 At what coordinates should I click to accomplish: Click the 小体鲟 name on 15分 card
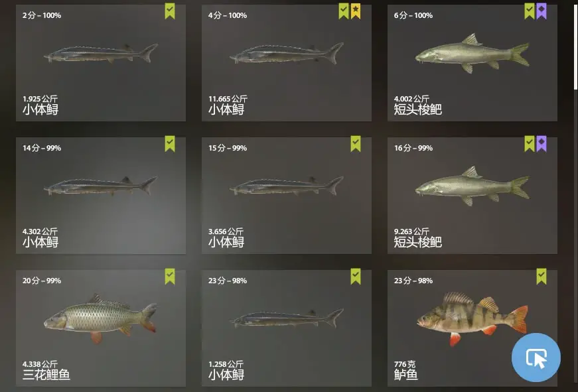click(226, 242)
